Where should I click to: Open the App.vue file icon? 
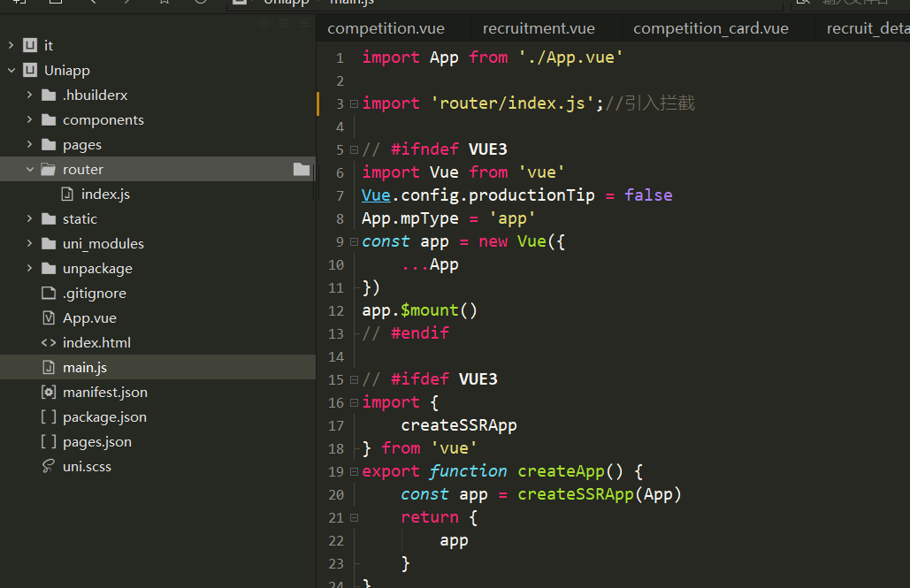[x=48, y=318]
